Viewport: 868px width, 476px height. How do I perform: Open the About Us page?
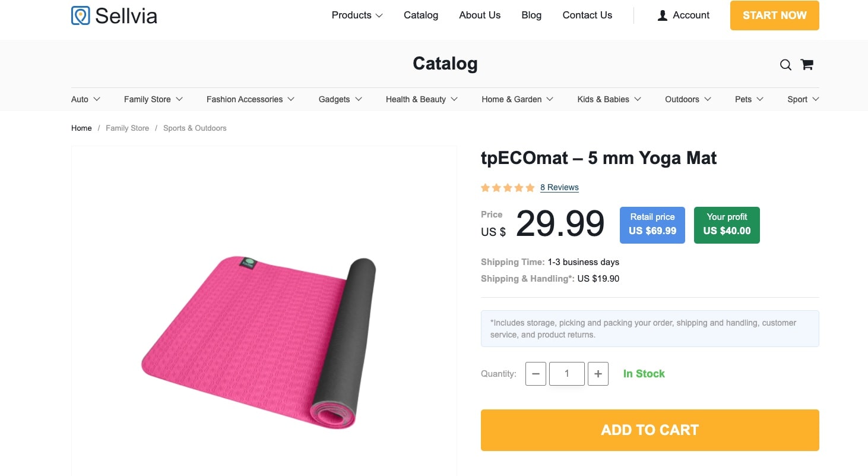pyautogui.click(x=480, y=15)
